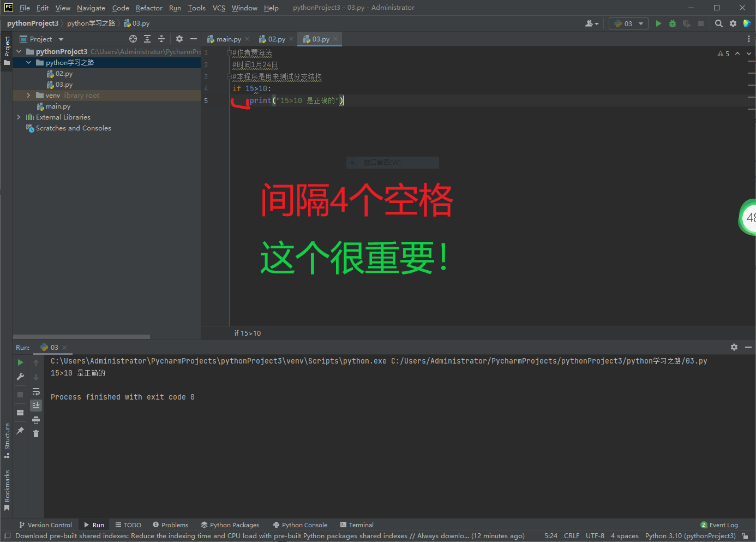This screenshot has width=756, height=542.
Task: Open Project panel options gear
Action: pyautogui.click(x=179, y=39)
